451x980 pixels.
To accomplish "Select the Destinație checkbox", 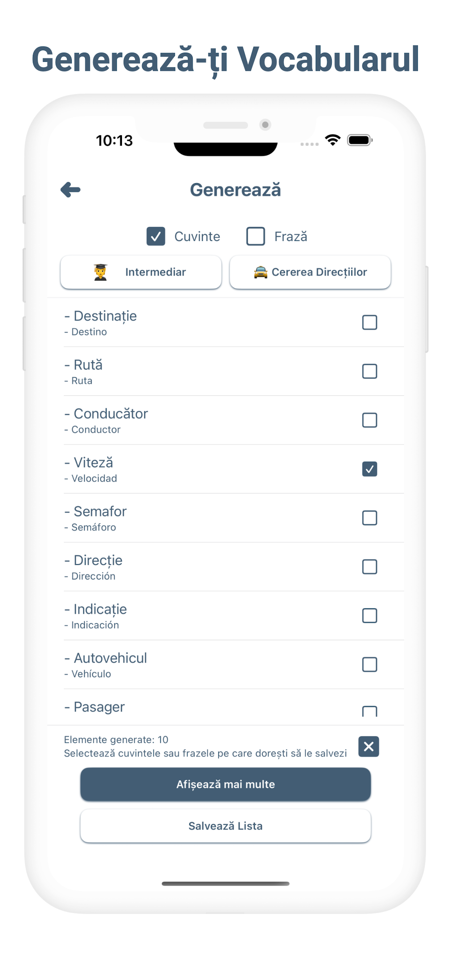I will [x=370, y=323].
